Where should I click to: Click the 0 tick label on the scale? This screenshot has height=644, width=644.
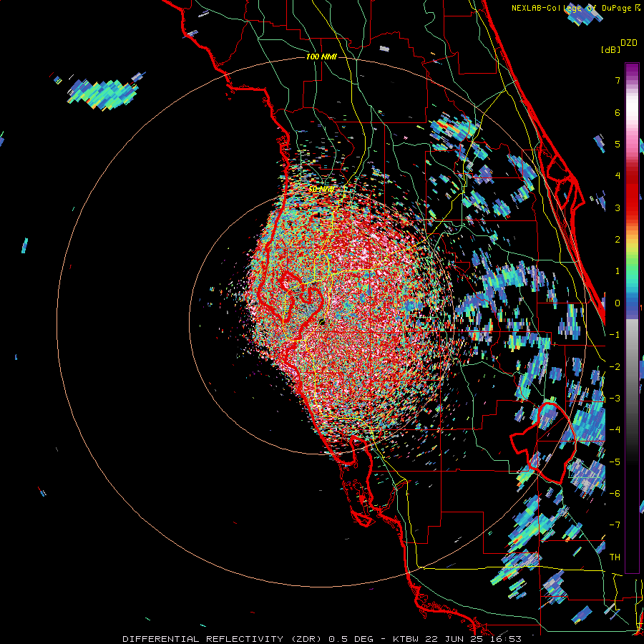pos(618,303)
